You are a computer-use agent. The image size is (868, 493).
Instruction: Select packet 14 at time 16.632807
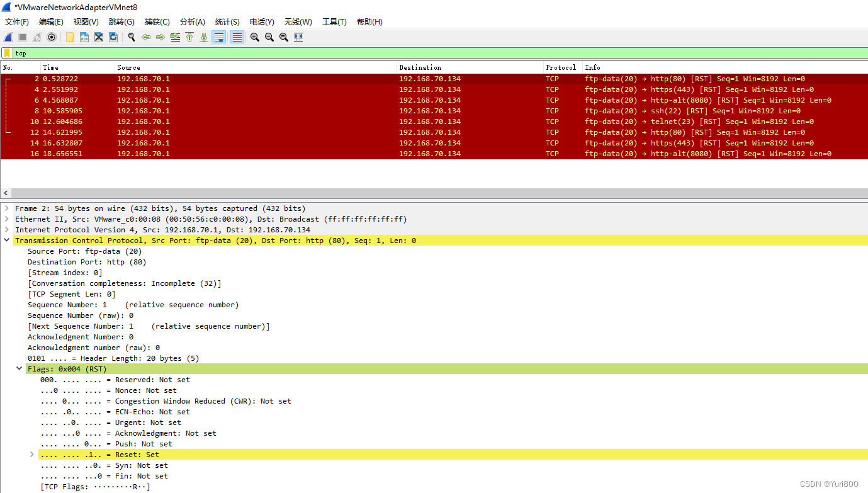pos(434,143)
